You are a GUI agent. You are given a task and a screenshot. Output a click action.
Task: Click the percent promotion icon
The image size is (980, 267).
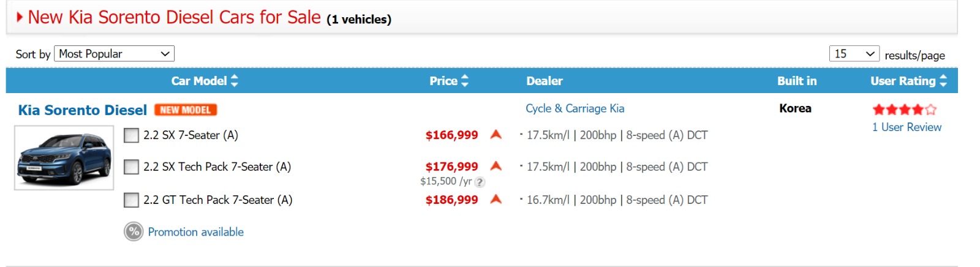click(x=134, y=232)
